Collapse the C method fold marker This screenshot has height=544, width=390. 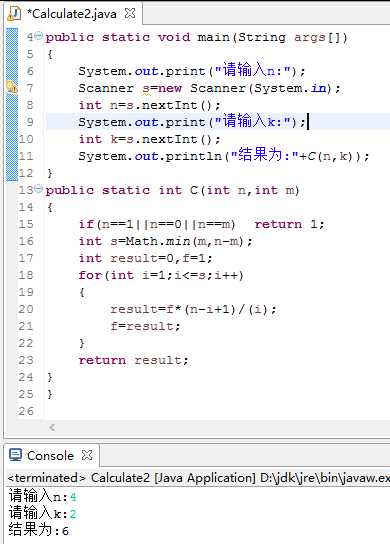[x=39, y=189]
